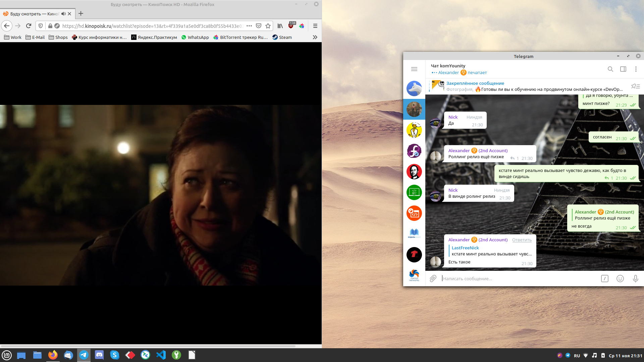644x362 pixels.
Task: Toggle Telegram right info panel
Action: click(x=623, y=69)
